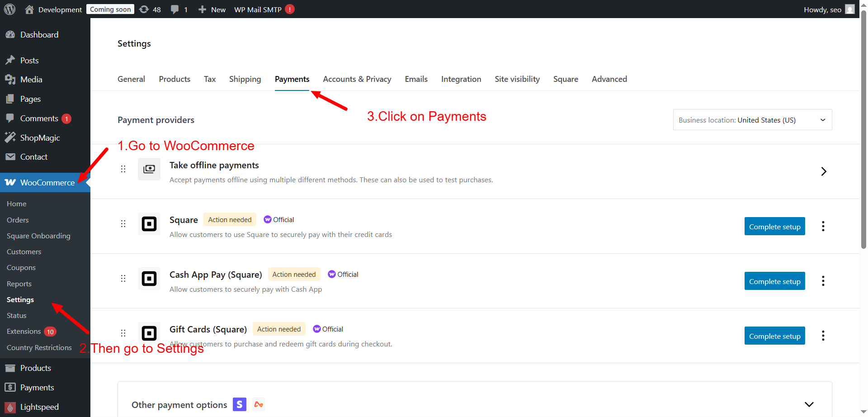Screen dimensions: 868x417
Task: Click the drag handle beside Square
Action: point(123,223)
